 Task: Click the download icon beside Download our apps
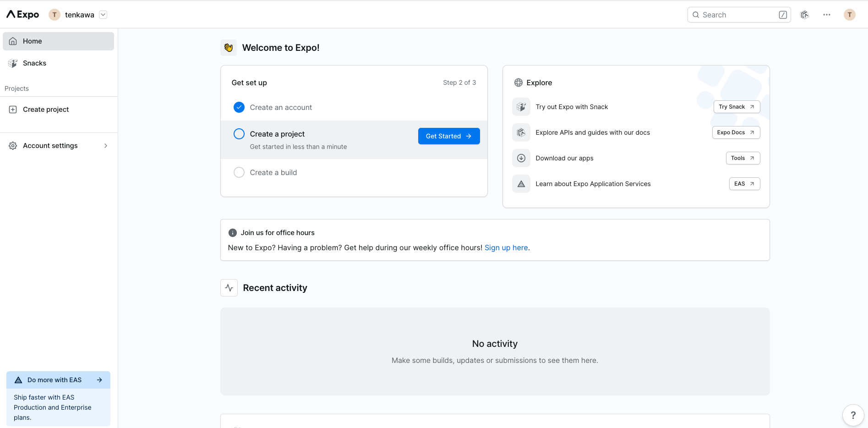point(521,158)
